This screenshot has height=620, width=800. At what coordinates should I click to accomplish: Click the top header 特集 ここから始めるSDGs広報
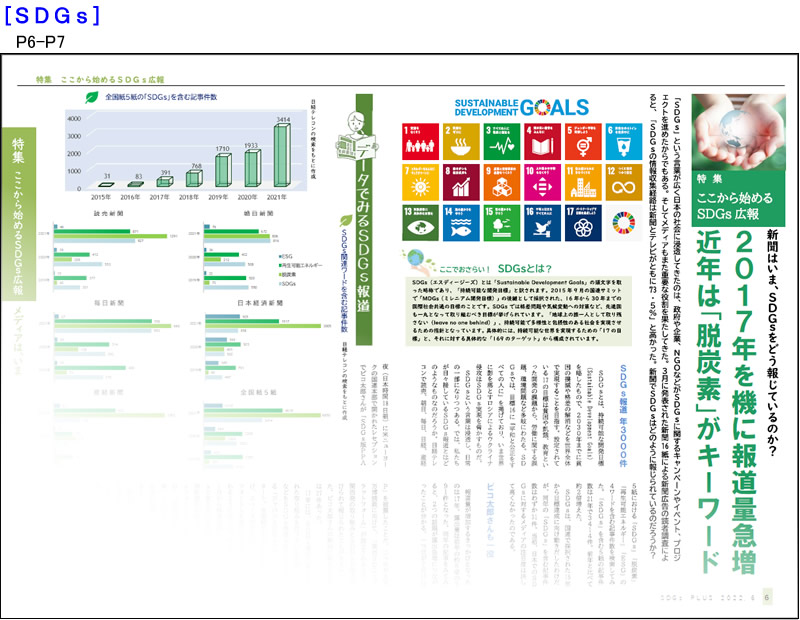coord(100,80)
